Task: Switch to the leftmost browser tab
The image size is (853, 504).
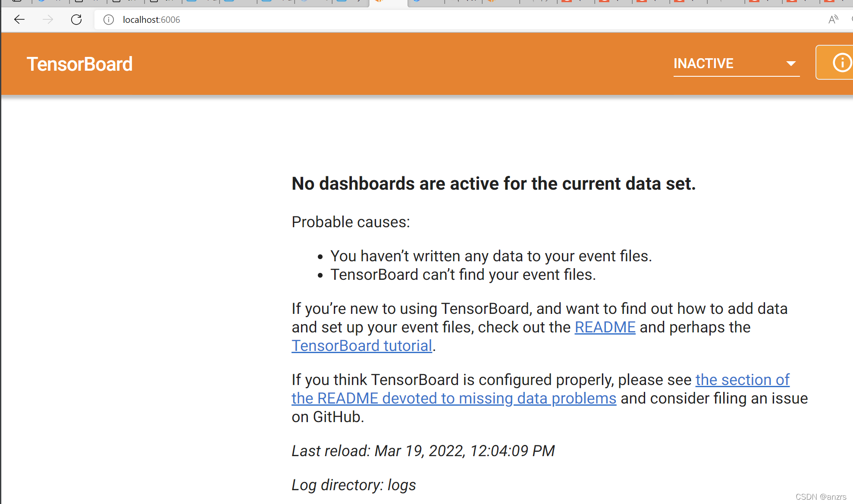Action: tap(17, 3)
